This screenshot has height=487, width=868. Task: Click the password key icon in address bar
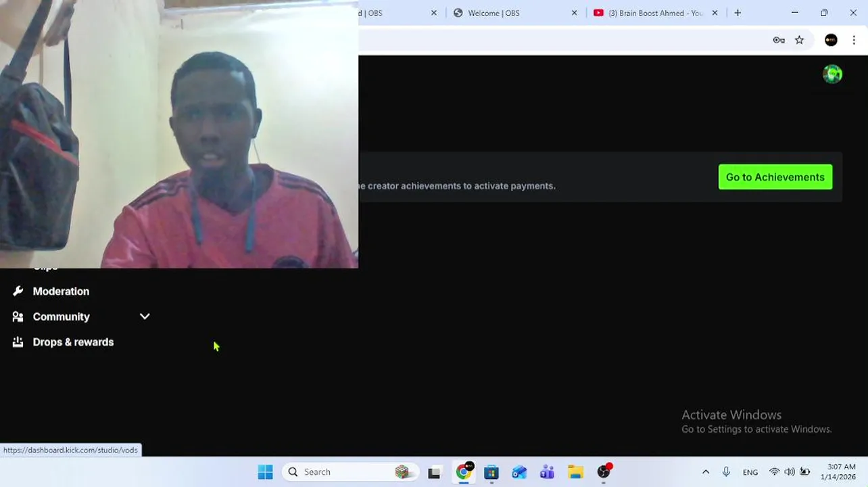pyautogui.click(x=779, y=40)
